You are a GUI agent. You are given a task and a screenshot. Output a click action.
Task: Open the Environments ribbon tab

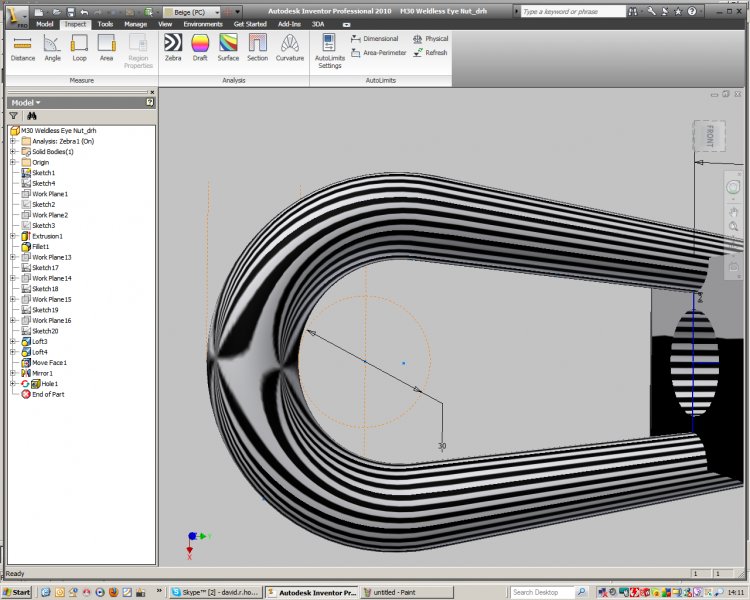203,23
